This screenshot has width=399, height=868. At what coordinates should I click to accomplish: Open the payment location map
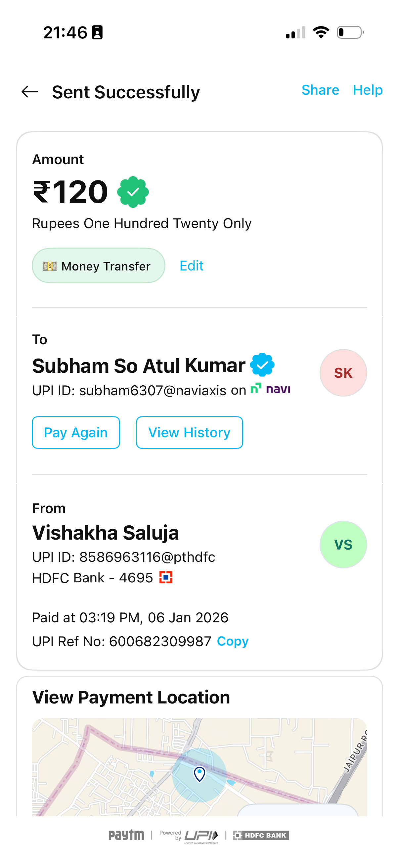tap(199, 765)
